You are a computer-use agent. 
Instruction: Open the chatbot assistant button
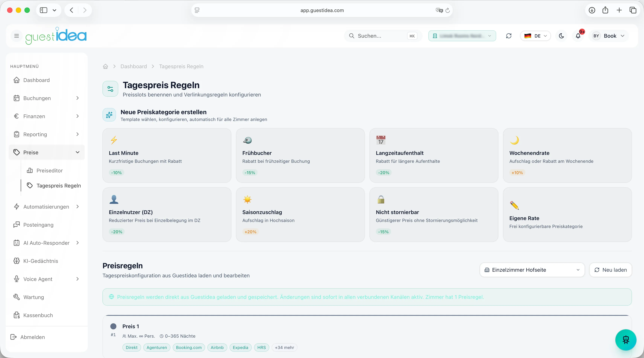pos(626,340)
